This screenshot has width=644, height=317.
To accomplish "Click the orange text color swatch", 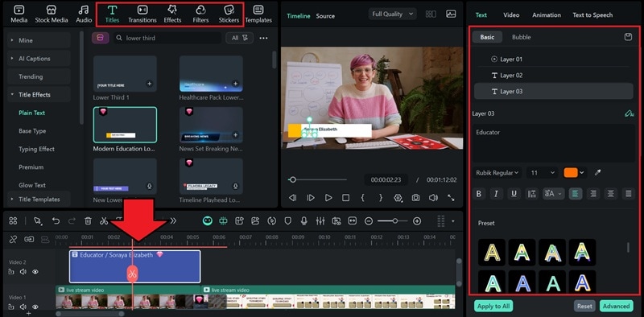I will point(571,173).
